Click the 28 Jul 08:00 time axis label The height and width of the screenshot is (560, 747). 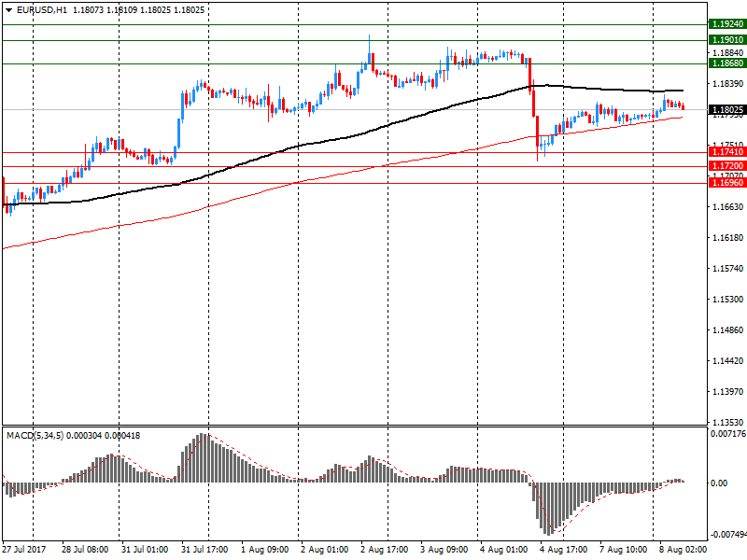click(x=85, y=550)
